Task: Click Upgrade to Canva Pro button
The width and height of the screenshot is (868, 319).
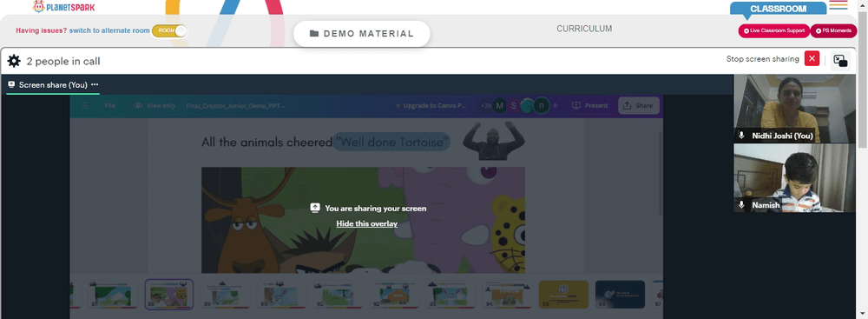Action: (431, 105)
